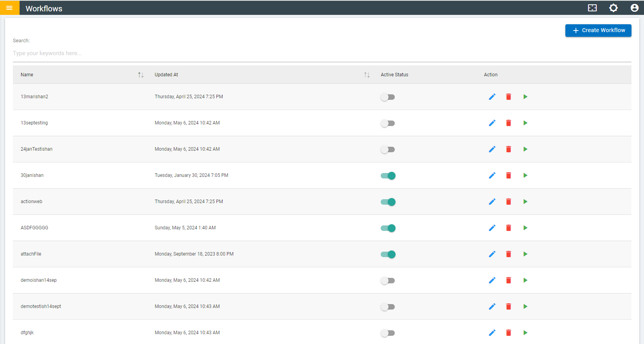Deactivate the ASDFGGGGG workflow switch
644x344 pixels.
(x=388, y=228)
